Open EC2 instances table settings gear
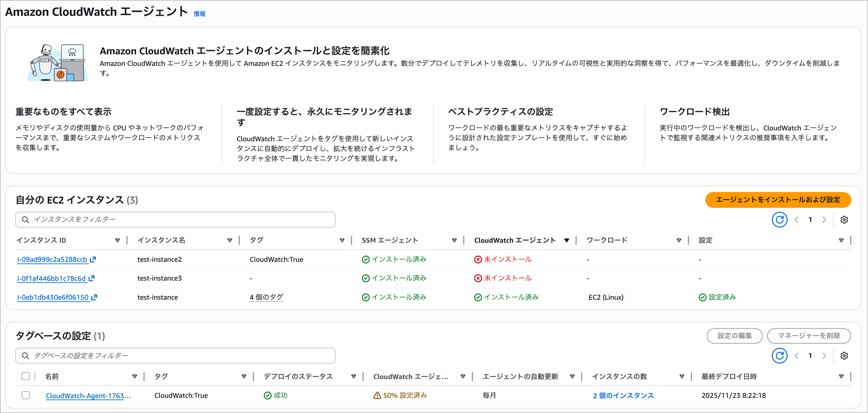 click(x=844, y=220)
